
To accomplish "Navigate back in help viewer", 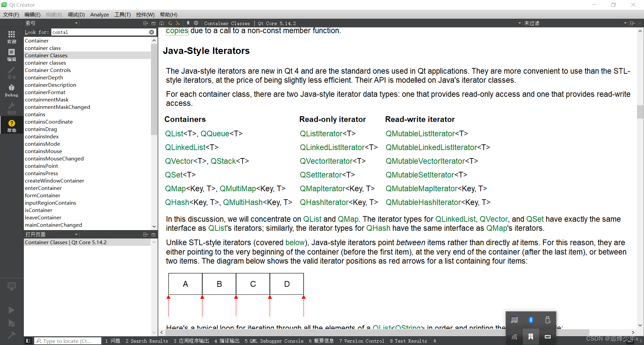I will point(170,23).
